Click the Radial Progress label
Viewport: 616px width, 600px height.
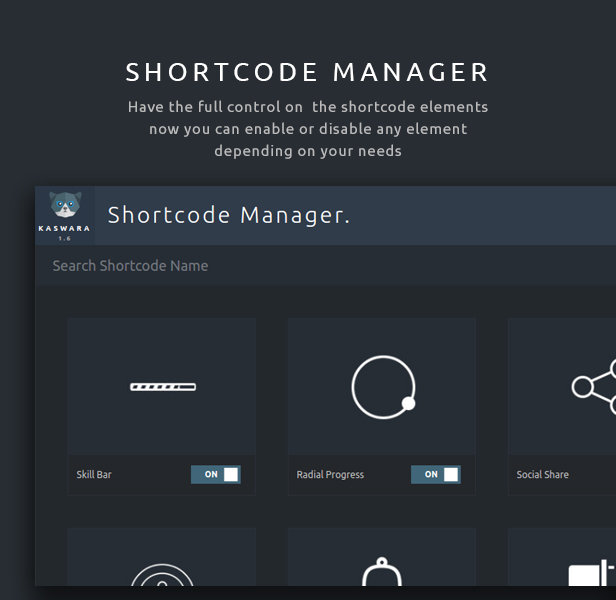(330, 475)
